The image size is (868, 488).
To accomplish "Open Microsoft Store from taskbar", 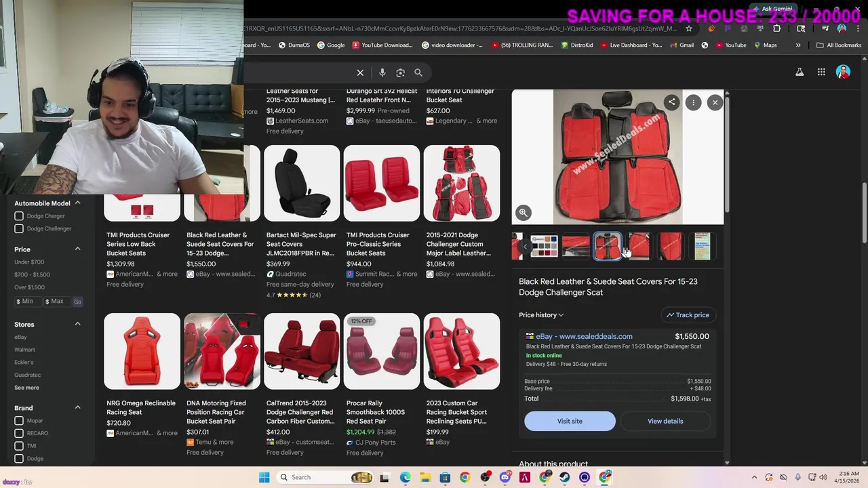I will click(445, 477).
